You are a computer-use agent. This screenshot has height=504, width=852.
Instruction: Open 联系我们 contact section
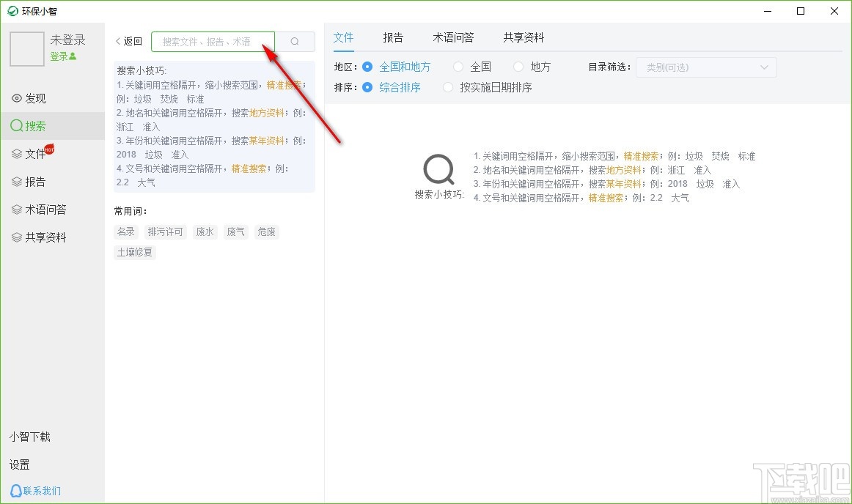tap(35, 491)
